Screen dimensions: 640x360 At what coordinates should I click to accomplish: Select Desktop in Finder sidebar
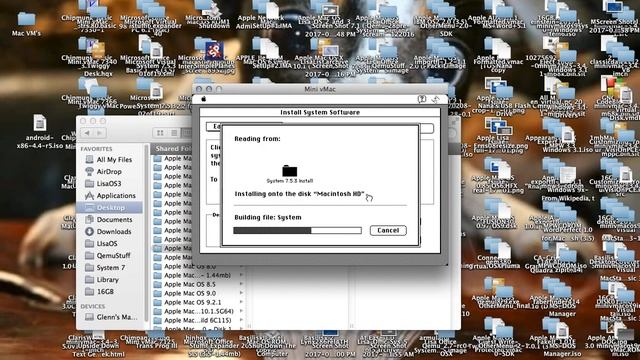tap(109, 208)
